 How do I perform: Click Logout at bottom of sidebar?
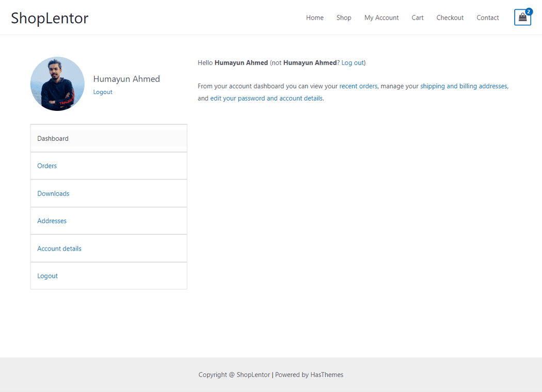47,276
